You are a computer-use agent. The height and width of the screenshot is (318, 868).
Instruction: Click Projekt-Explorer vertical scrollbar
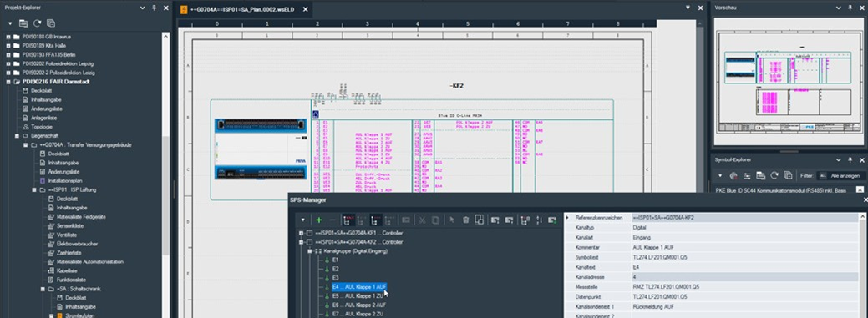pos(166,174)
